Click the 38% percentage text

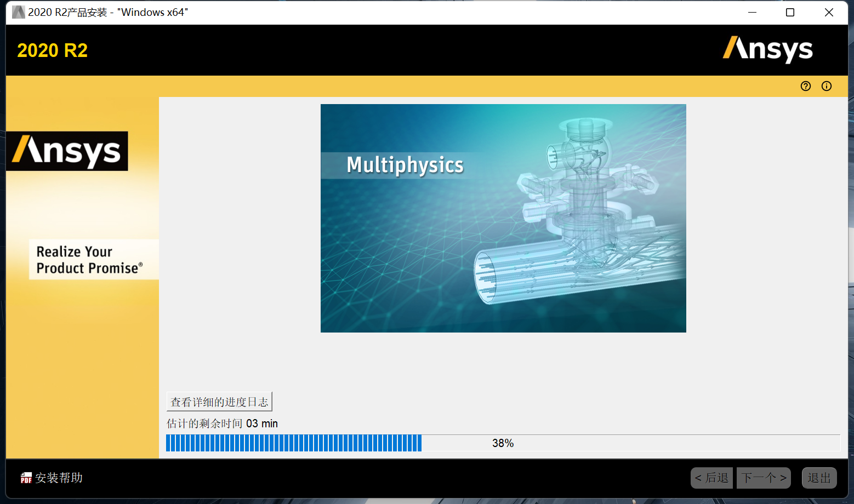pyautogui.click(x=503, y=443)
